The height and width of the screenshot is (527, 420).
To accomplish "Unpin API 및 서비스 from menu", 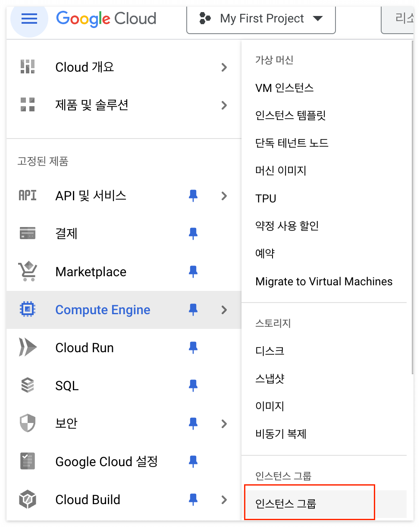I will point(193,196).
